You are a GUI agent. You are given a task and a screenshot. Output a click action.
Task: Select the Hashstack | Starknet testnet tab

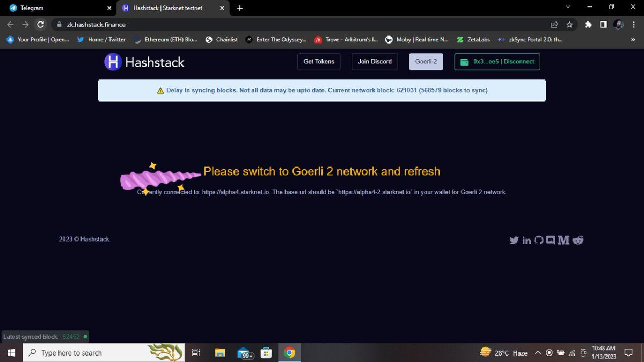pos(173,8)
